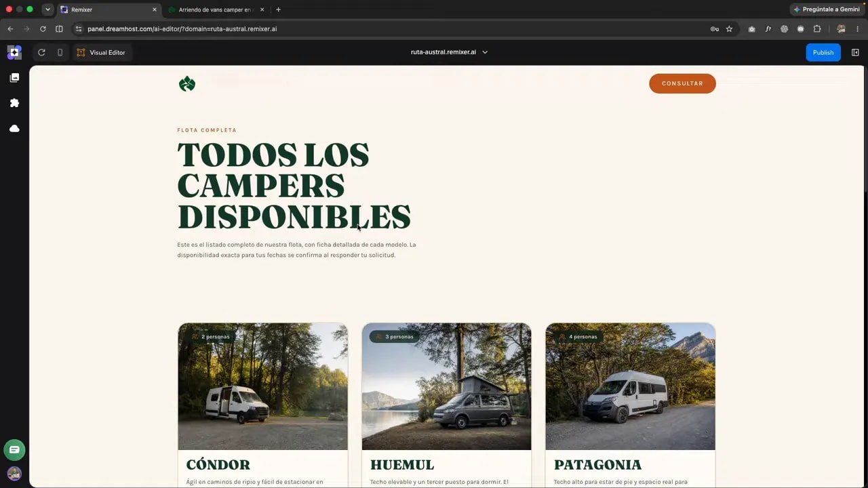Viewport: 868px width, 488px height.
Task: Click the PATAGONIA card heading
Action: (597, 465)
